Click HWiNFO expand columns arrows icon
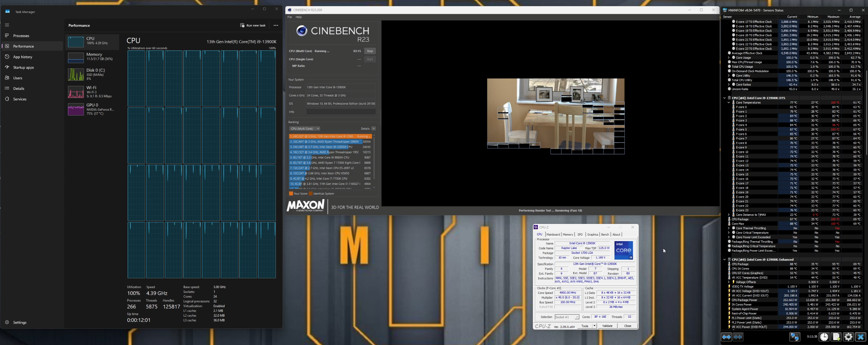Viewport: 868px width, 345px height. click(x=726, y=337)
